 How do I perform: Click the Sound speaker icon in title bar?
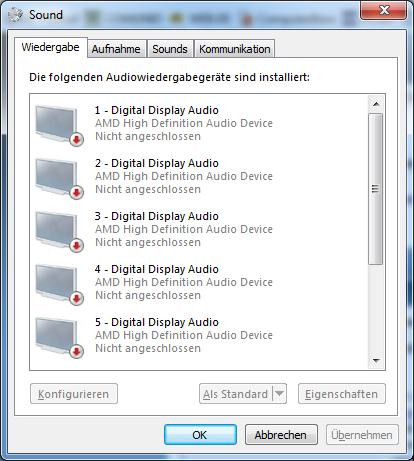[15, 15]
